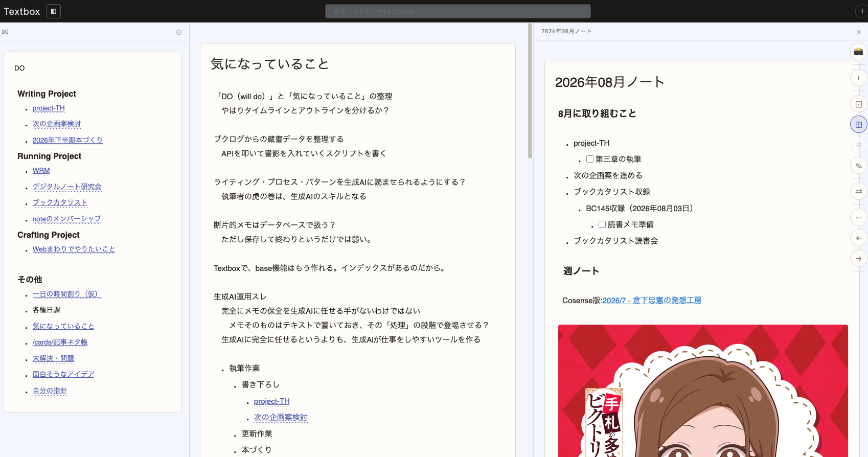Image resolution: width=868 pixels, height=457 pixels.
Task: Click ブックカタリスト読書会 list item
Action: (616, 241)
